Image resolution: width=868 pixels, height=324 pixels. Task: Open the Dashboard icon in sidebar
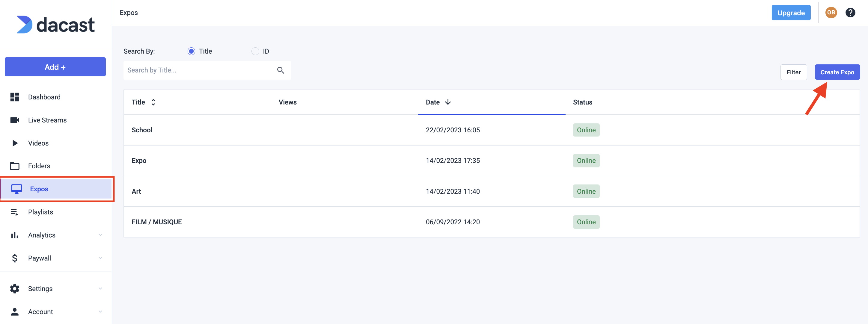tap(14, 97)
